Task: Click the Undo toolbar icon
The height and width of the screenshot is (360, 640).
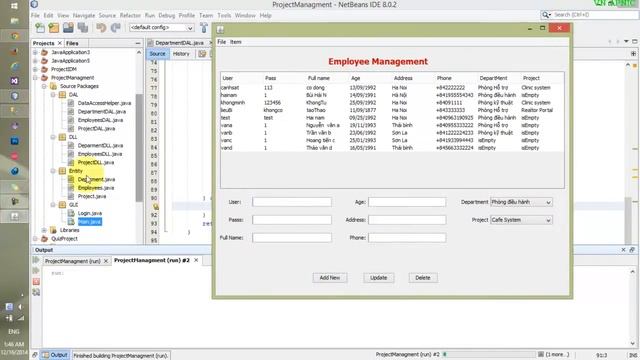Action: click(x=101, y=27)
